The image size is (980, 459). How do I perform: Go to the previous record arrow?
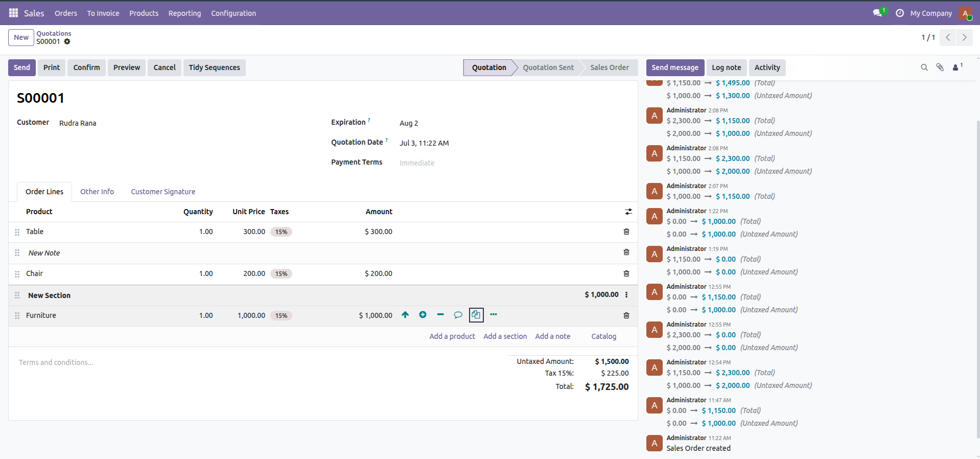coord(948,37)
